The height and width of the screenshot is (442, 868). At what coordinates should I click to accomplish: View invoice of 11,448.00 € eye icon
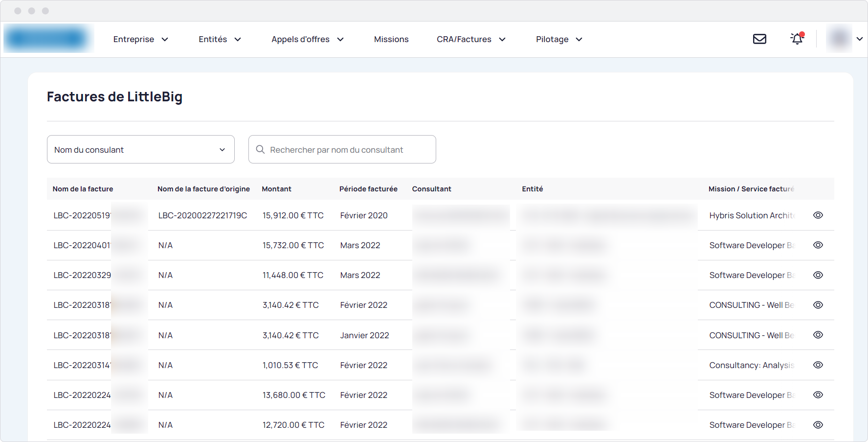[x=818, y=275]
